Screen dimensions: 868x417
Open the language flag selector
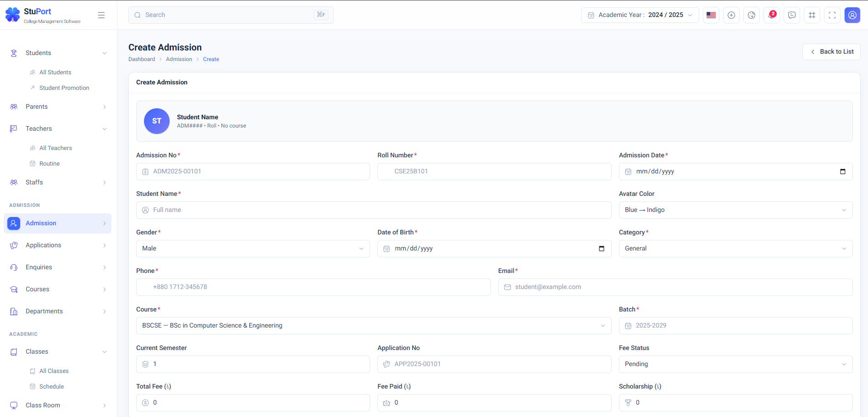[x=711, y=15]
